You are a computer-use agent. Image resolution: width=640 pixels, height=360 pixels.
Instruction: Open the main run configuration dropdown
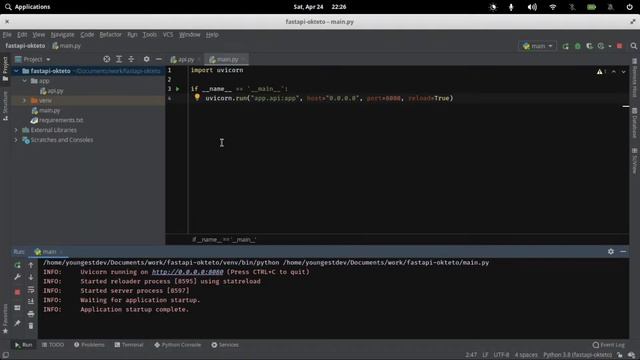(x=538, y=46)
